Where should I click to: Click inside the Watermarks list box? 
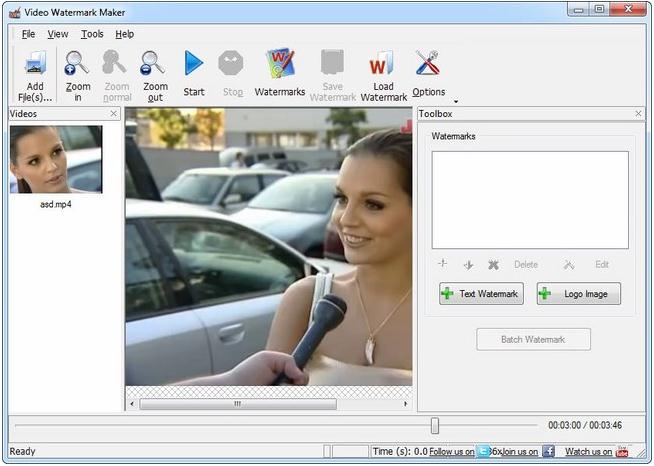[530, 200]
